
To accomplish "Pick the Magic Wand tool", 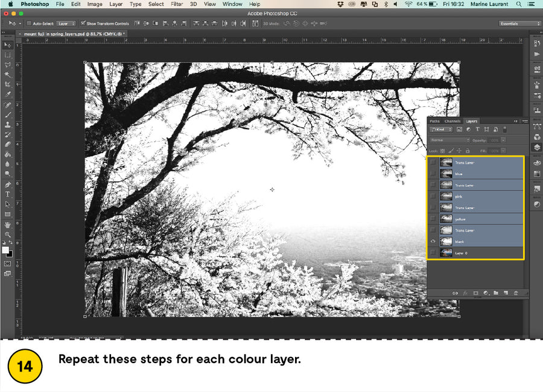I will (8, 75).
